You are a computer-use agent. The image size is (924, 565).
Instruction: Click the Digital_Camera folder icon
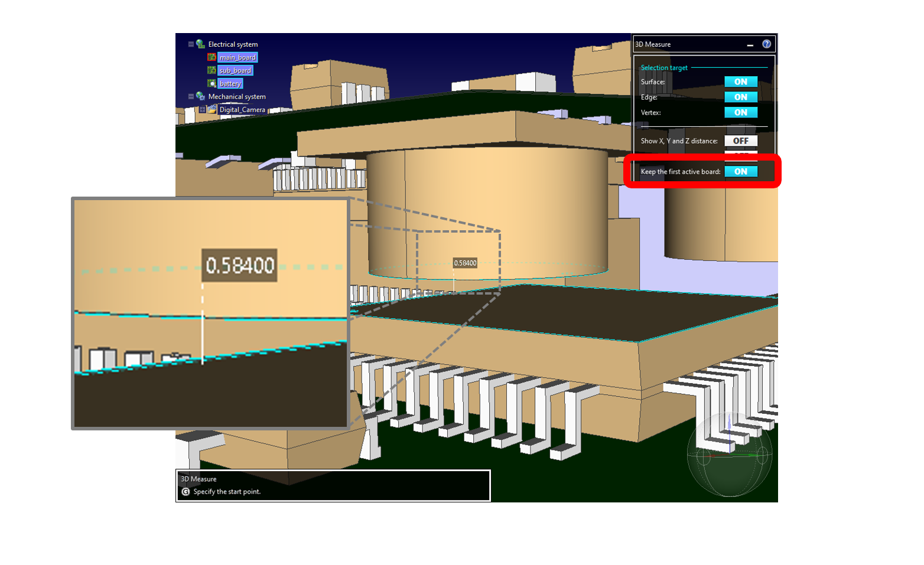(x=212, y=109)
